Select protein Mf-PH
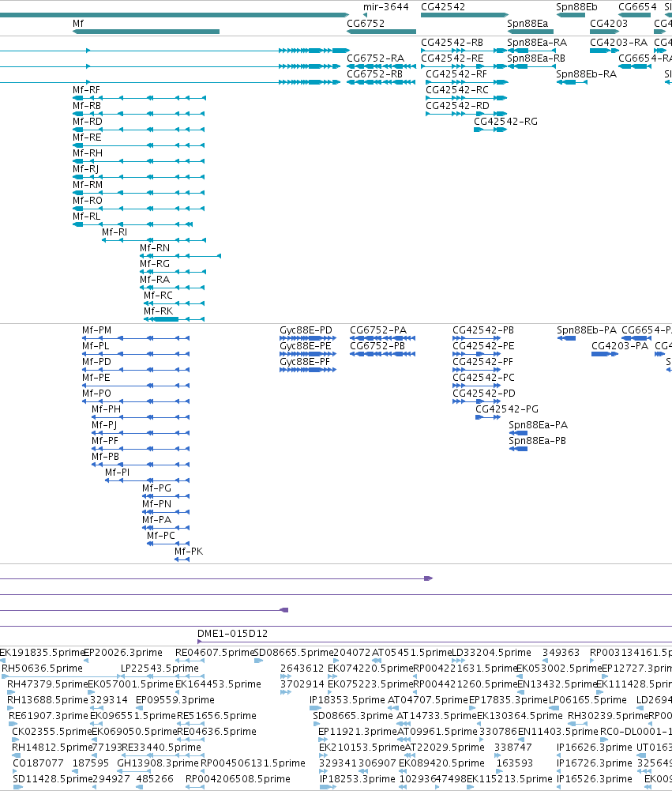672x791 pixels. [x=141, y=417]
